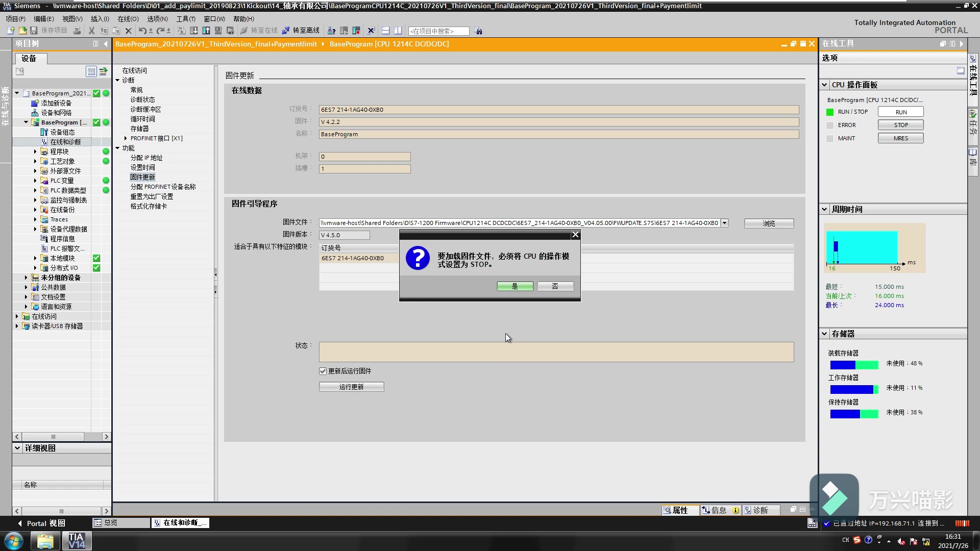This screenshot has height=551, width=980.
Task: Stop CPU via toolbar icon
Action: click(356, 31)
